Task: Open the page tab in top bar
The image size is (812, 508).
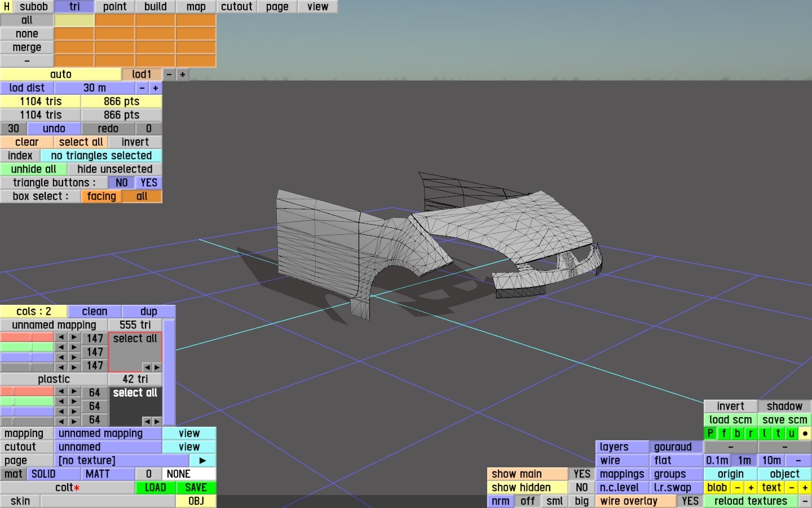Action: coord(277,7)
